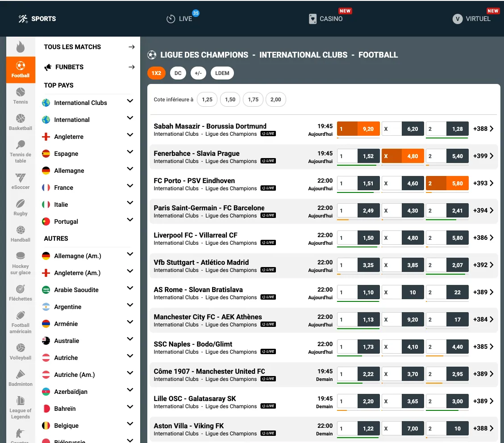Screen dimensions: 504x443
Task: Open the Live section
Action: point(179,19)
